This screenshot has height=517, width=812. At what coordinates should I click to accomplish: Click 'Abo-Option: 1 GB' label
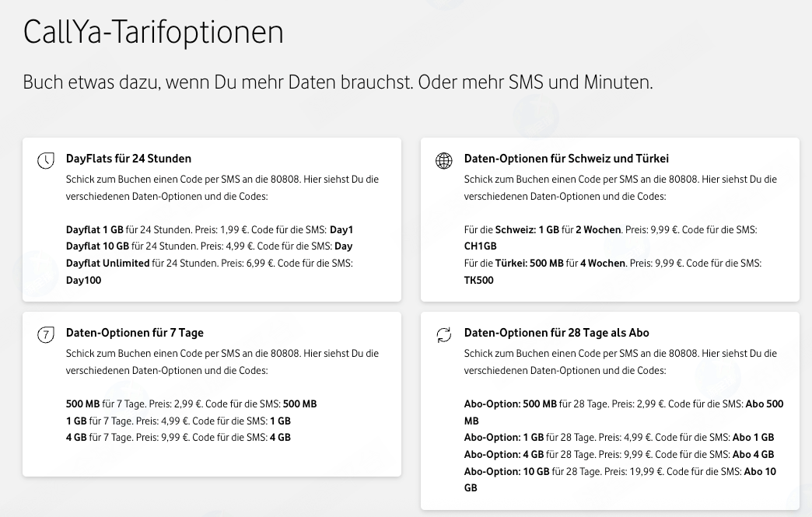pos(503,438)
